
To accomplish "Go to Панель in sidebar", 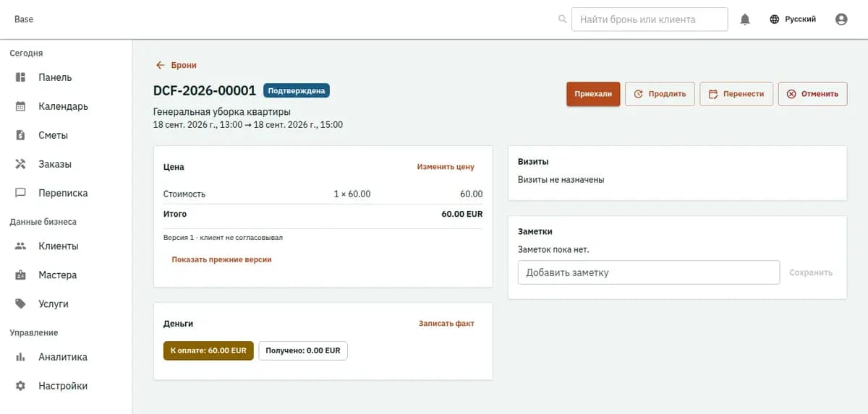I will pyautogui.click(x=66, y=77).
